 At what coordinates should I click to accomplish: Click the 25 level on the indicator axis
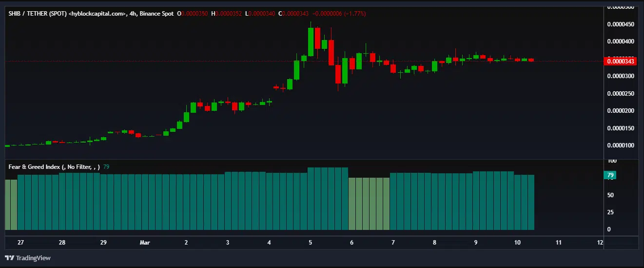coord(610,212)
